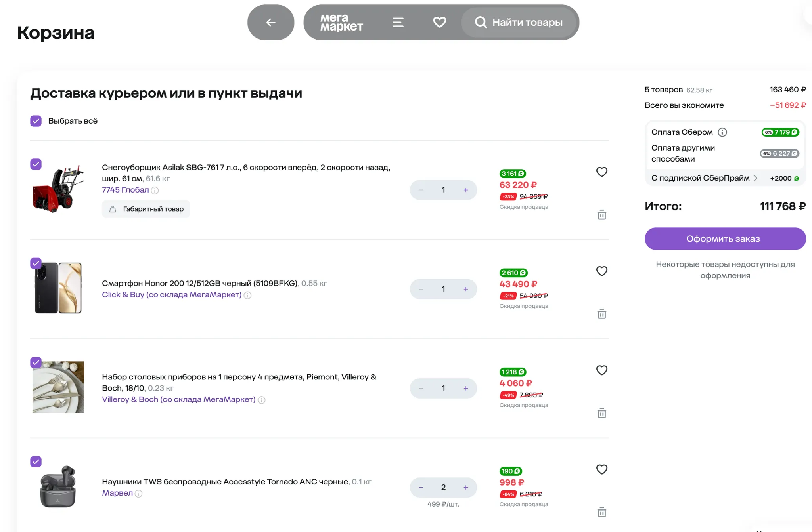Toggle the Выбрать всё checkbox
The image size is (812, 532).
pos(36,121)
